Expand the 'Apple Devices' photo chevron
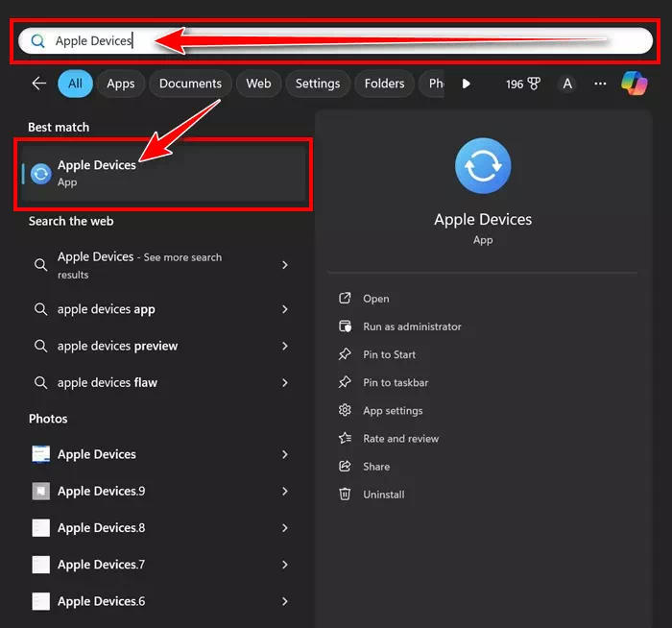The height and width of the screenshot is (628, 672). 285,454
